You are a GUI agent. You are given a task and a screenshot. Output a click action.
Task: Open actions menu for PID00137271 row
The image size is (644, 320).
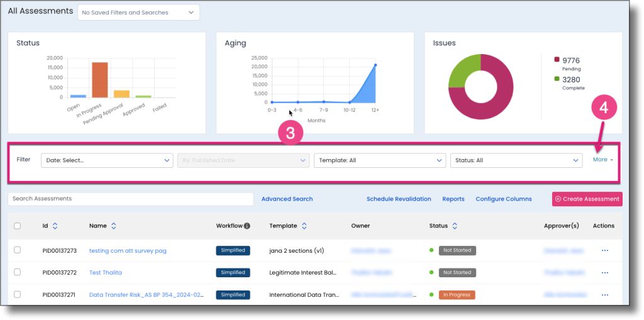tap(604, 295)
